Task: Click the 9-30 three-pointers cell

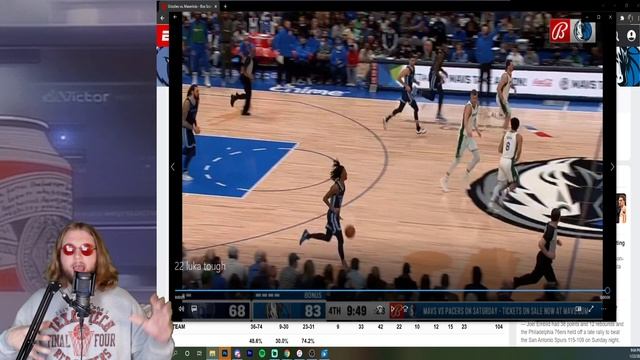Action: click(x=283, y=327)
